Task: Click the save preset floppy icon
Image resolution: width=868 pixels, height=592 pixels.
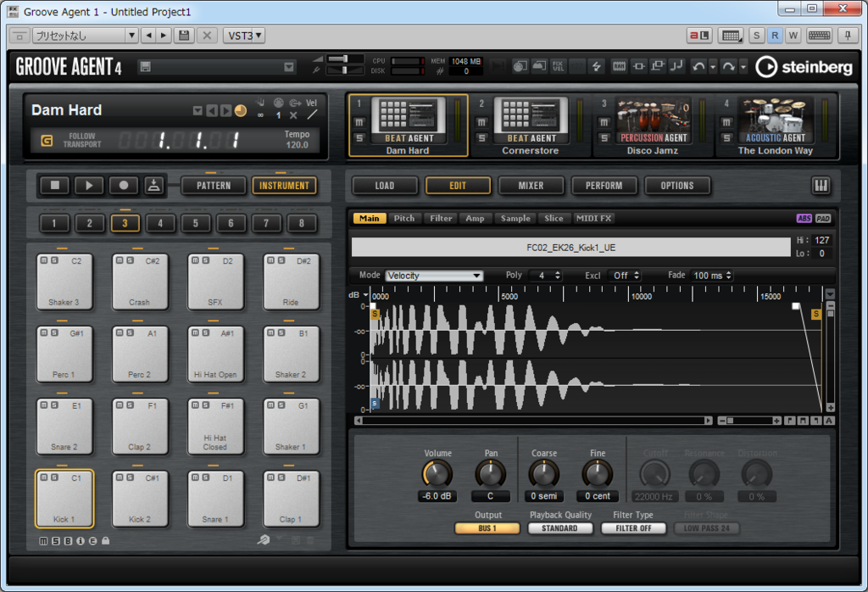Action: coord(184,36)
